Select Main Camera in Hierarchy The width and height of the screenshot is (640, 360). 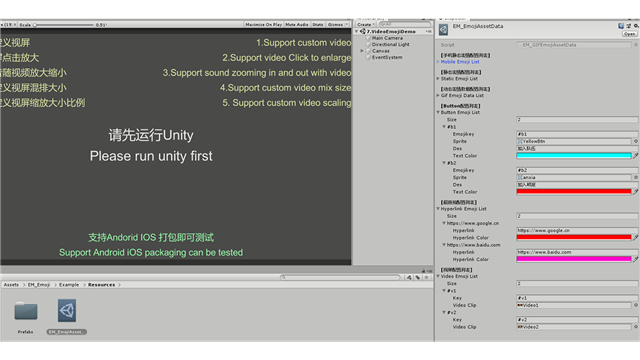click(x=387, y=38)
